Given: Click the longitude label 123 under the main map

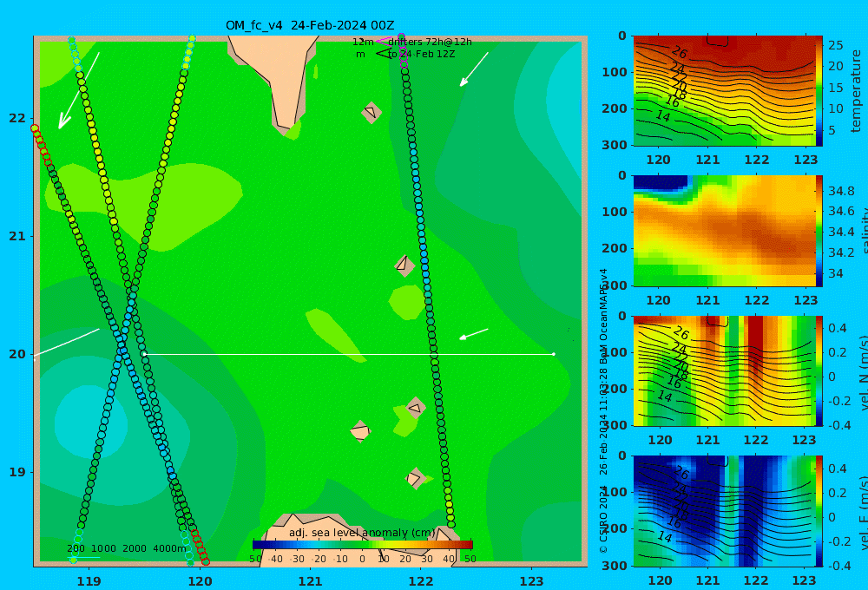Looking at the screenshot, I should click(x=531, y=581).
